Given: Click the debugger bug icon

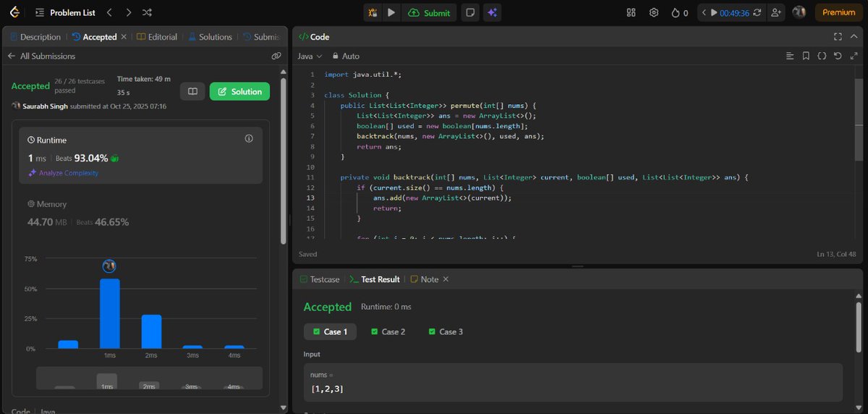Looking at the screenshot, I should (373, 13).
